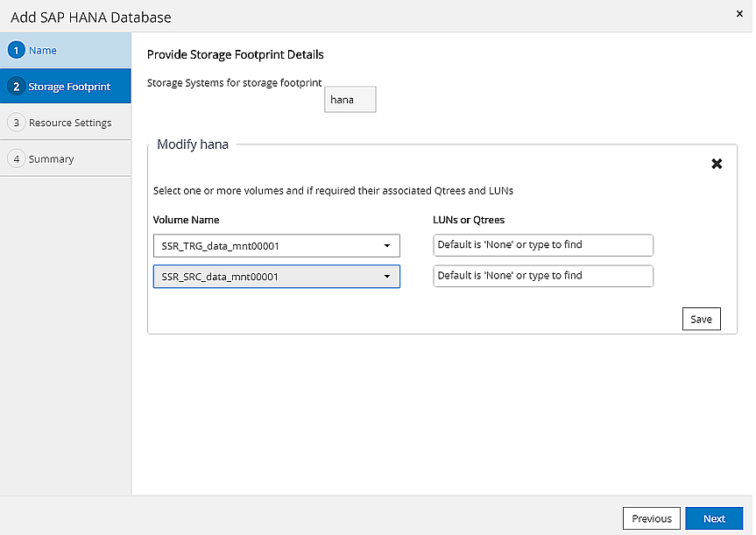Click the step 1 number circle
The width and height of the screenshot is (756, 535).
tap(16, 51)
